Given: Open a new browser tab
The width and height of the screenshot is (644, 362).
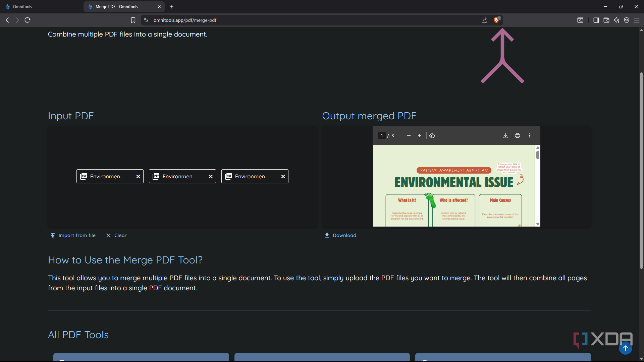Looking at the screenshot, I should (x=172, y=7).
